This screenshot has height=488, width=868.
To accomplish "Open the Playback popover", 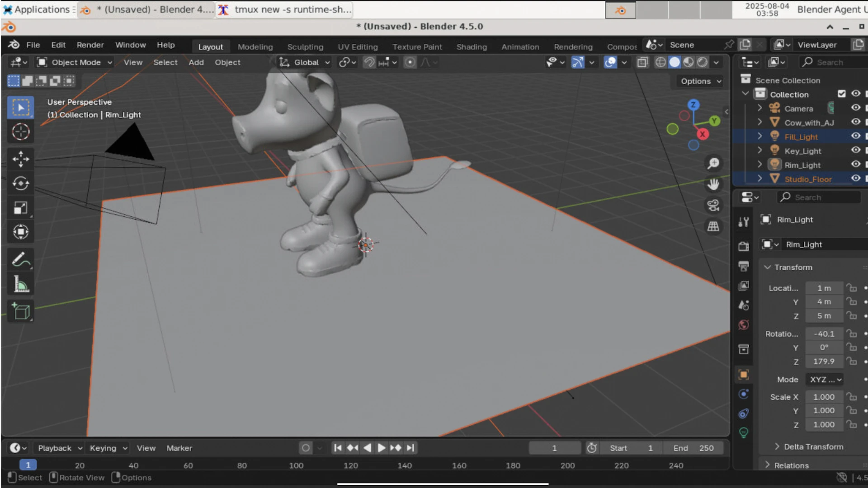I will (x=59, y=448).
